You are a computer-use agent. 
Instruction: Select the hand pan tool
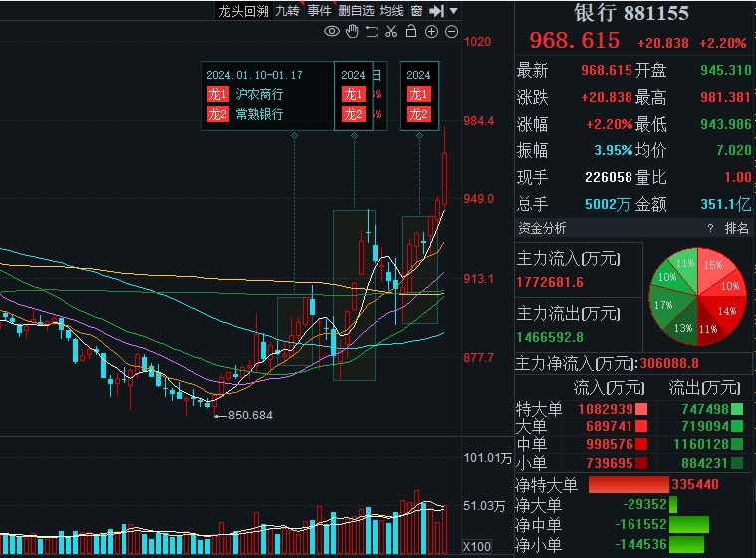(352, 31)
